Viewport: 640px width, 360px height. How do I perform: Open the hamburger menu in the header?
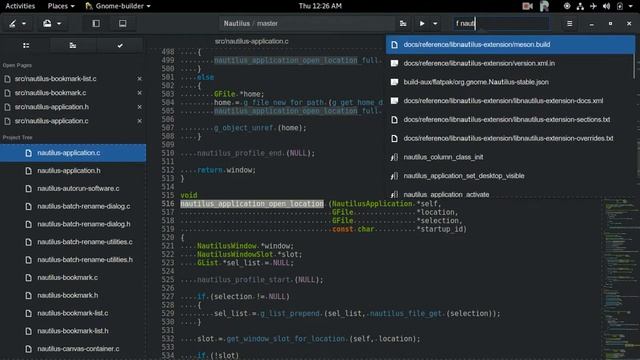[x=569, y=24]
